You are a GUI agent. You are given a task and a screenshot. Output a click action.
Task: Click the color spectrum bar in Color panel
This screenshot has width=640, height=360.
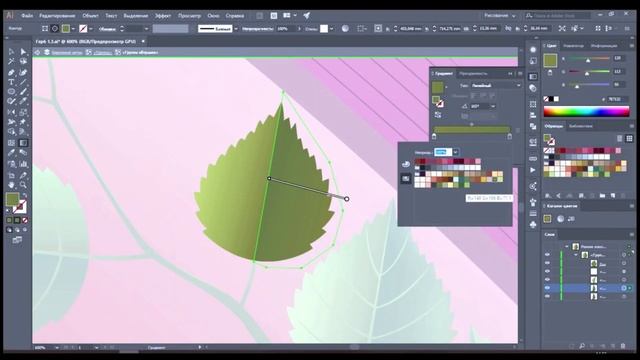coord(587,111)
